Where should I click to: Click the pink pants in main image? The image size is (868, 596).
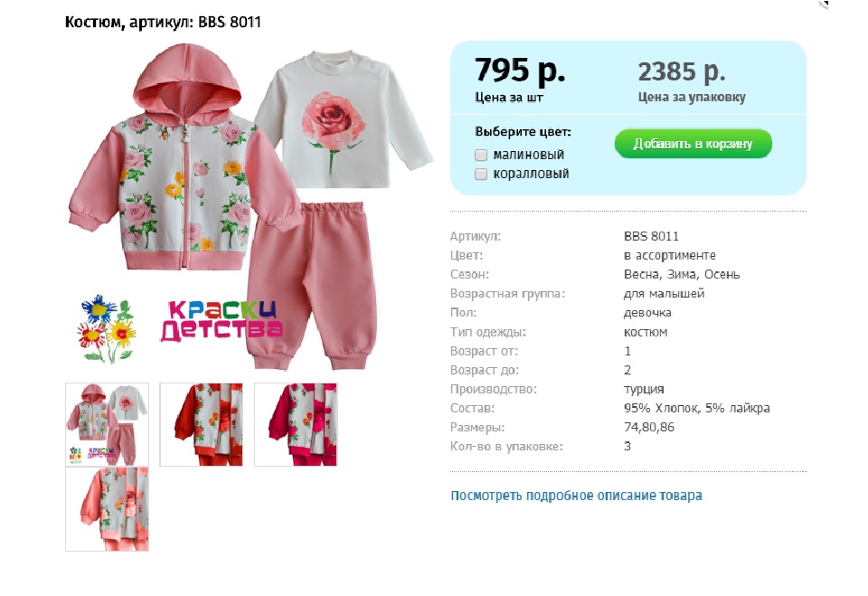tap(313, 285)
